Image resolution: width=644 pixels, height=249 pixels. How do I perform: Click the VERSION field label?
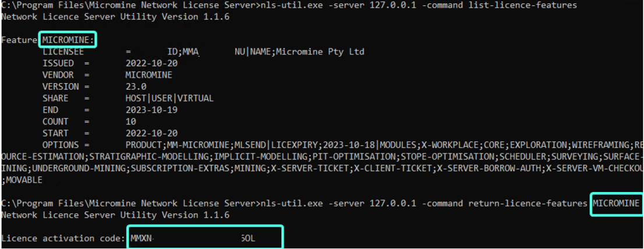pos(61,87)
